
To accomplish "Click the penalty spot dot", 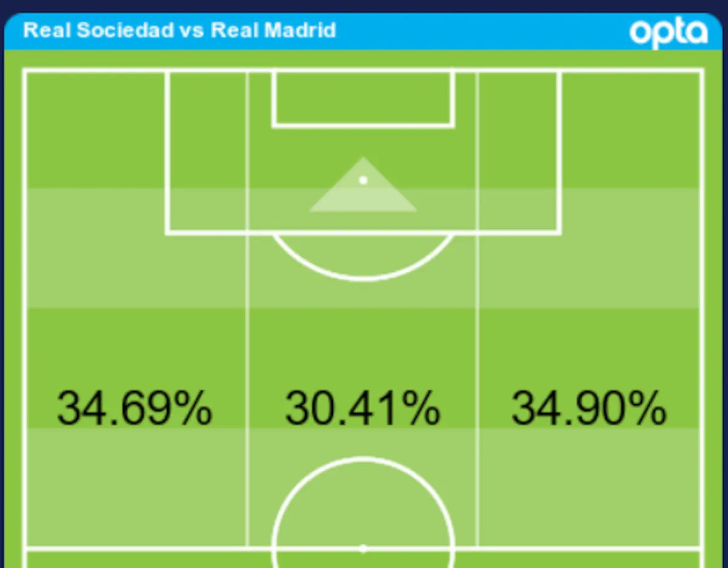I will click(363, 180).
